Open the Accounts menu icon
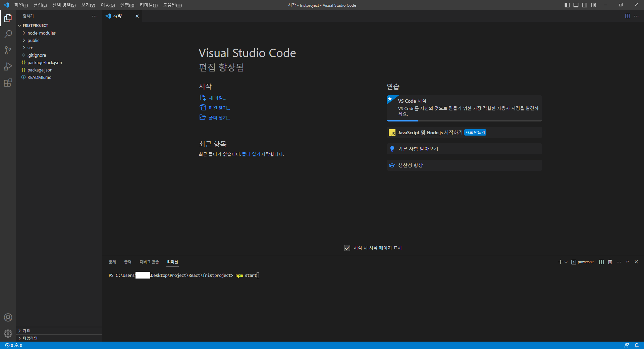The image size is (644, 349). (x=8, y=317)
